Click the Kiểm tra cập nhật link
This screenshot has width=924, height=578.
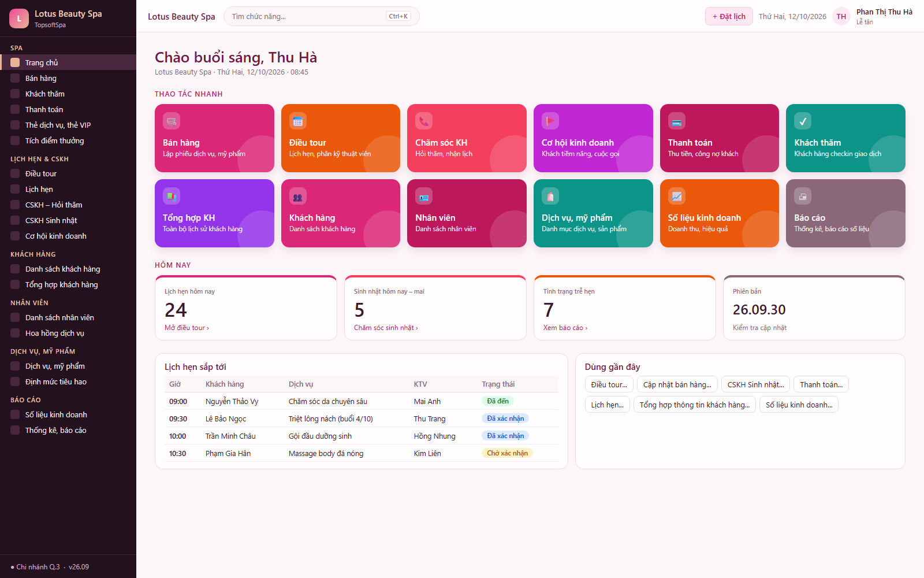click(759, 328)
